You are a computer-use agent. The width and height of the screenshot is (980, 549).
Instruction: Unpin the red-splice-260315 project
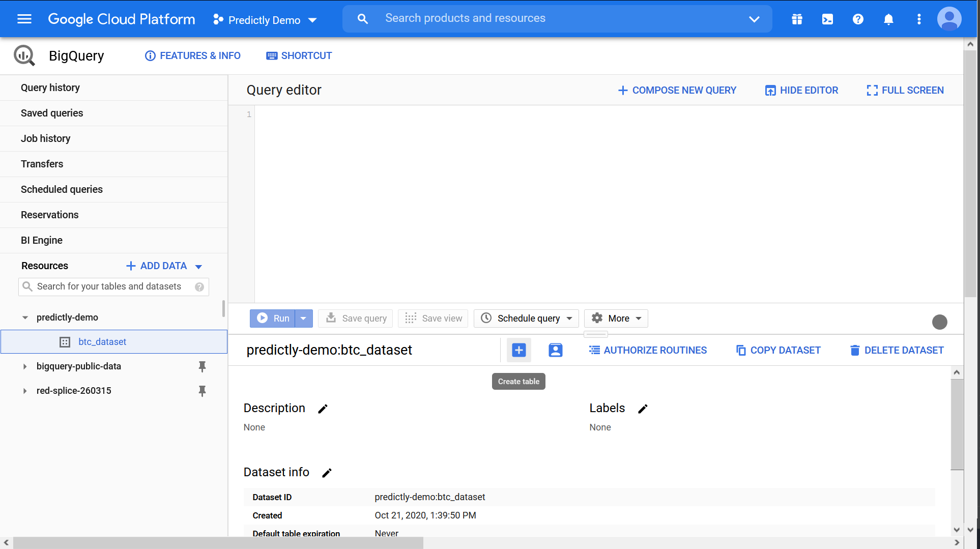pyautogui.click(x=202, y=391)
